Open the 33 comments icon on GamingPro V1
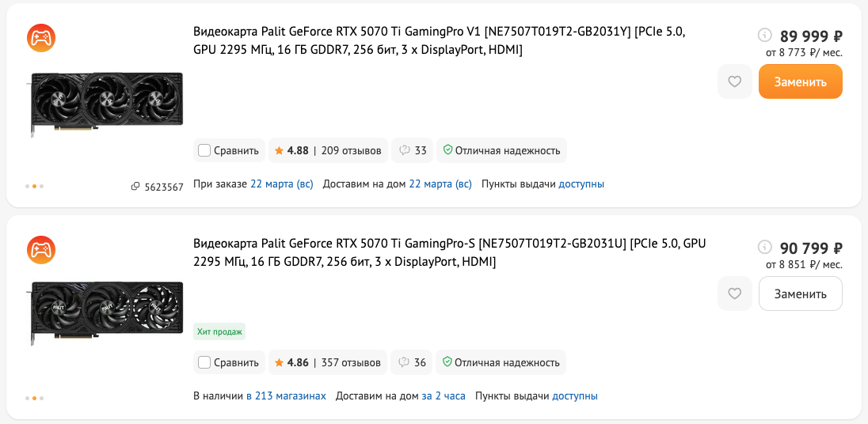Viewport: 868px width, 424px height. 404,150
